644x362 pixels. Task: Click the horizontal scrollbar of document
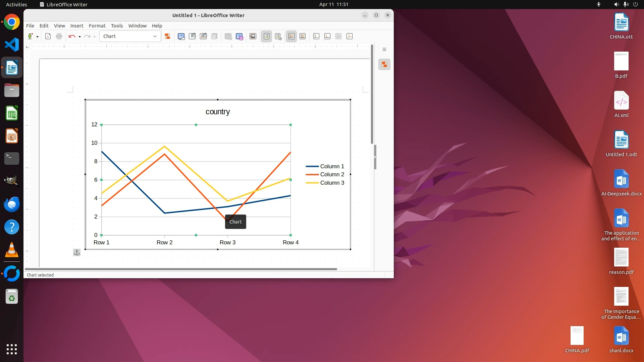pyautogui.click(x=181, y=269)
